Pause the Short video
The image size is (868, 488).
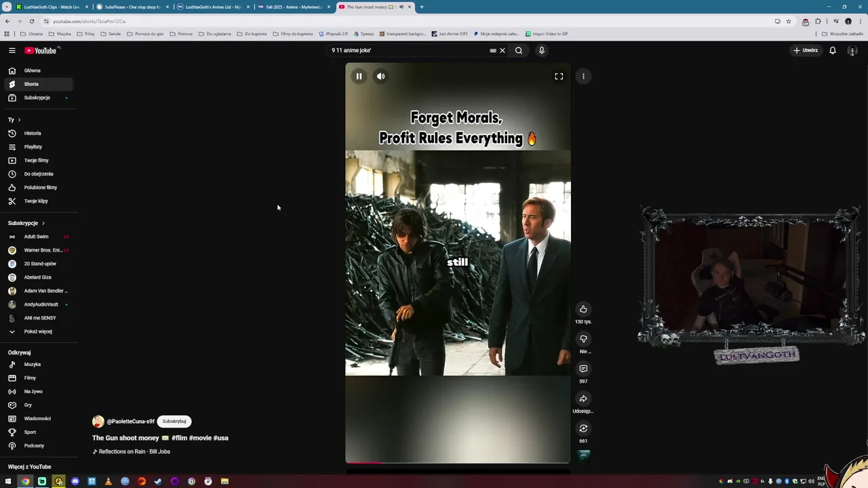click(x=359, y=76)
